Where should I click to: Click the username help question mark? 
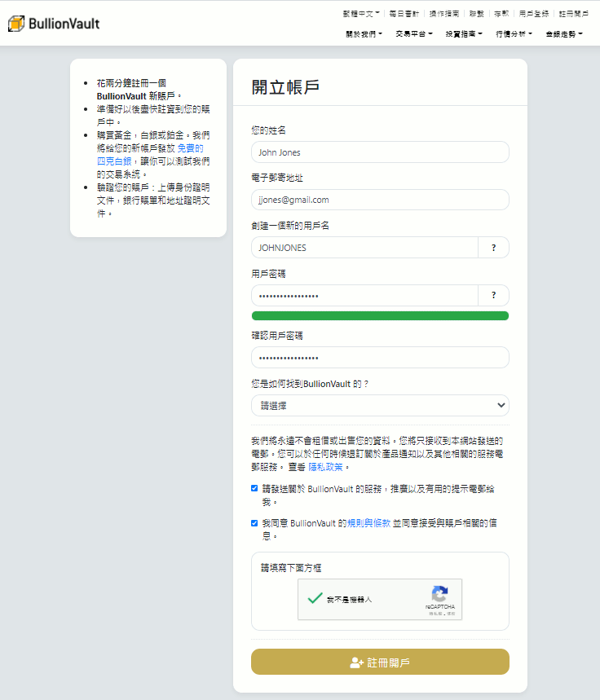click(x=493, y=248)
